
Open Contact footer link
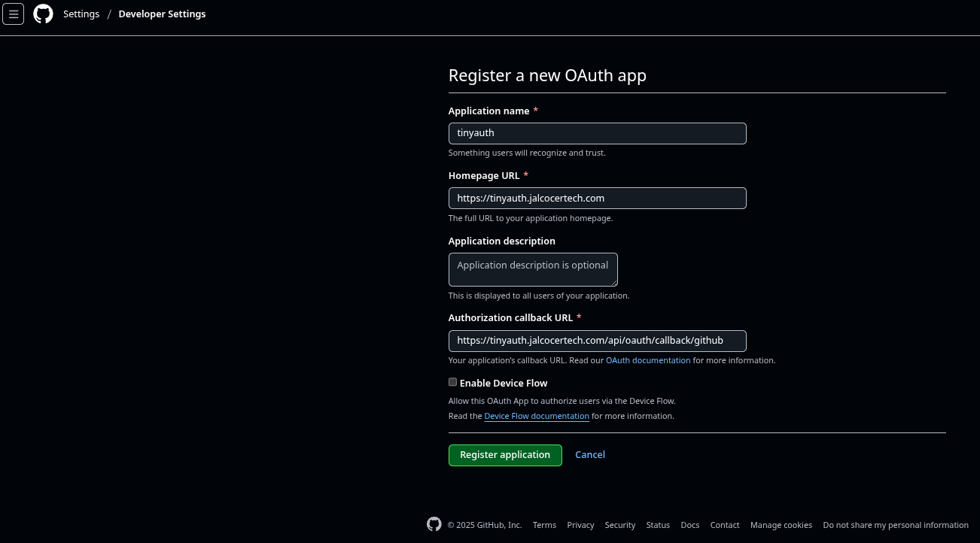[x=725, y=525]
